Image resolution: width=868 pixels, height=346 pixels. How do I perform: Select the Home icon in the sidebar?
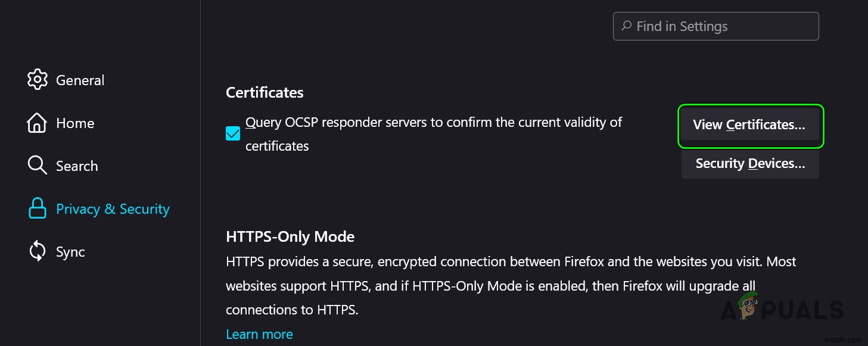(x=36, y=123)
